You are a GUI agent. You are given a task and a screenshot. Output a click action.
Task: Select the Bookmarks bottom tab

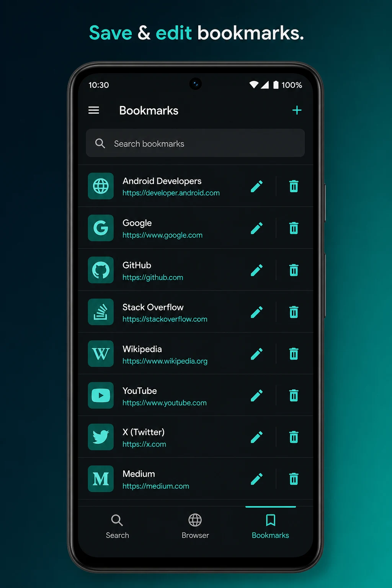270,526
